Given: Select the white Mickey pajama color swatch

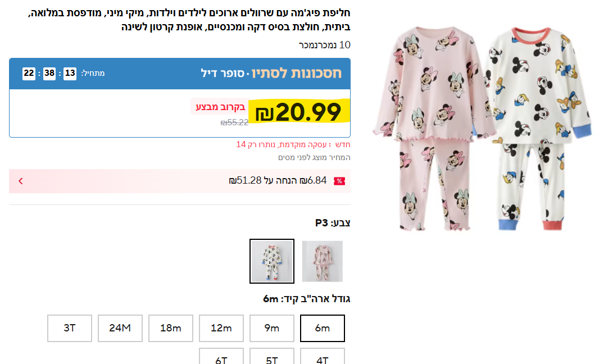Looking at the screenshot, I should pyautogui.click(x=272, y=261).
